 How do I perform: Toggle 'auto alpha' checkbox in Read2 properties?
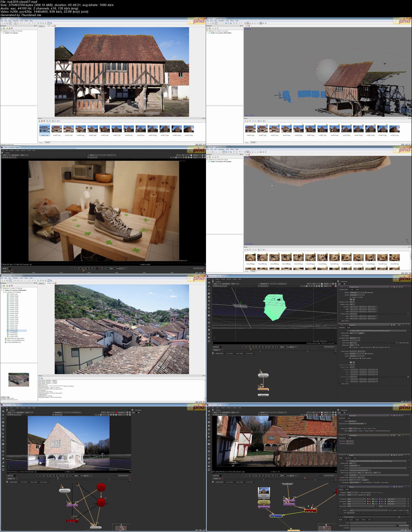pyautogui.click(x=381, y=482)
